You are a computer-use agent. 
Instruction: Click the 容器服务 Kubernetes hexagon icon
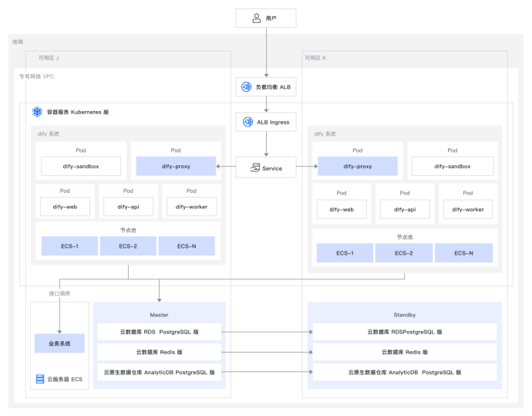pos(36,112)
